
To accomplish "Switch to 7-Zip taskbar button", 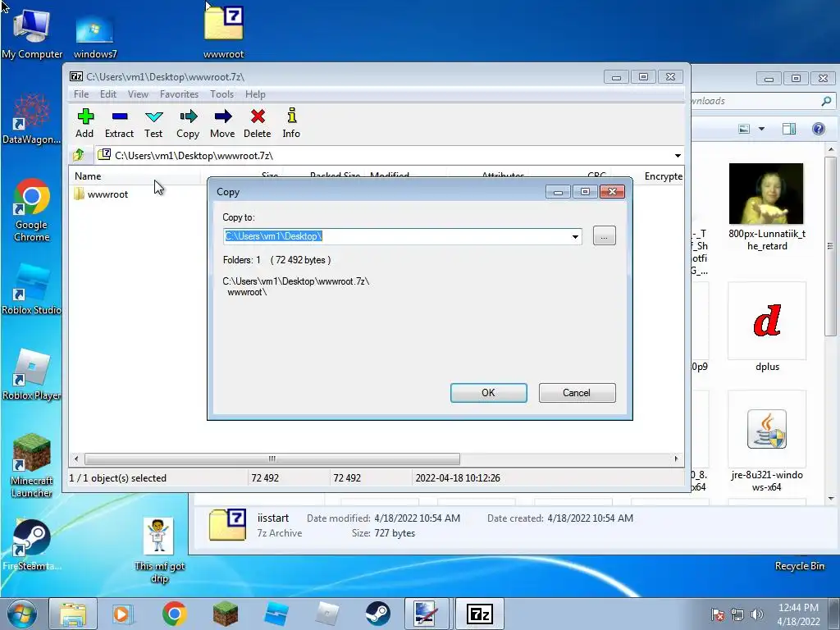I will click(481, 614).
